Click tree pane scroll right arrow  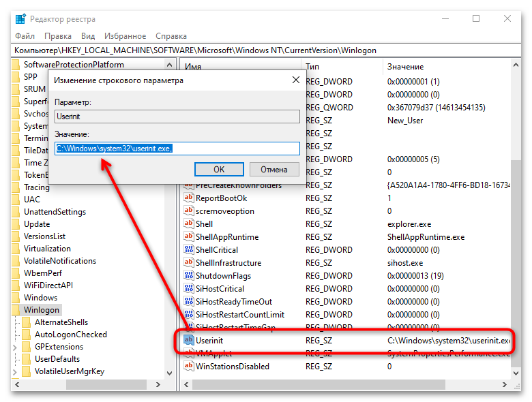point(158,384)
